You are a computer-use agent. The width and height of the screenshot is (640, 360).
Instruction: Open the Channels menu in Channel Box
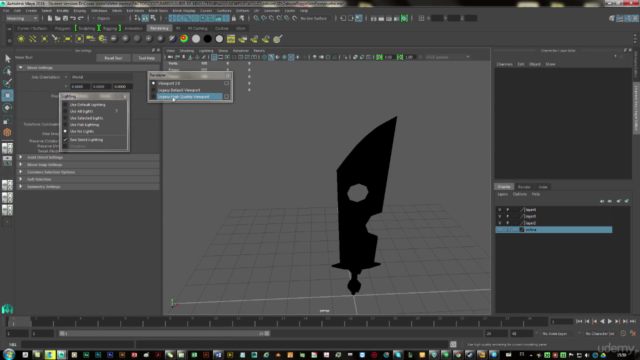click(504, 64)
